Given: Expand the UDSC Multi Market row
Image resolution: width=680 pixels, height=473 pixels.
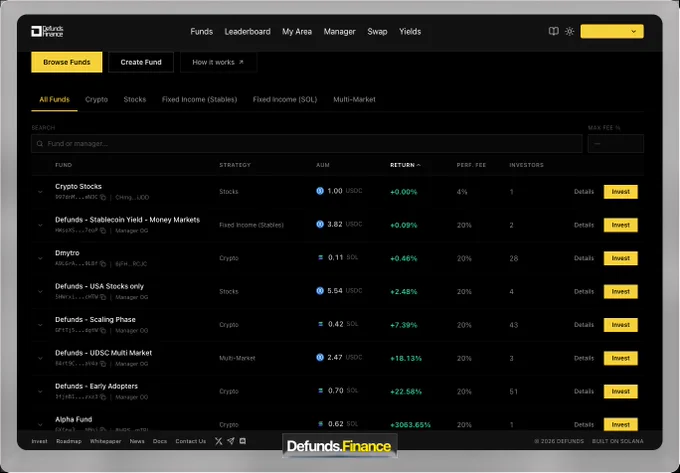Looking at the screenshot, I should pyautogui.click(x=40, y=358).
